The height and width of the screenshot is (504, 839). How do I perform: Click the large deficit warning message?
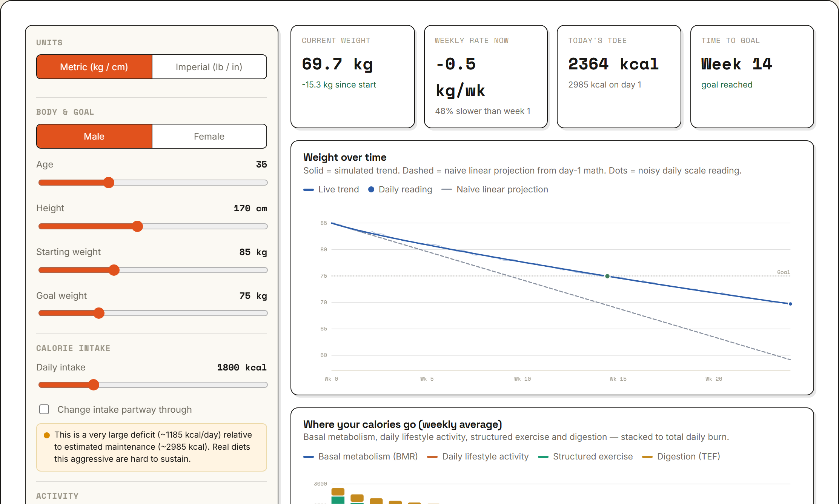point(152,447)
